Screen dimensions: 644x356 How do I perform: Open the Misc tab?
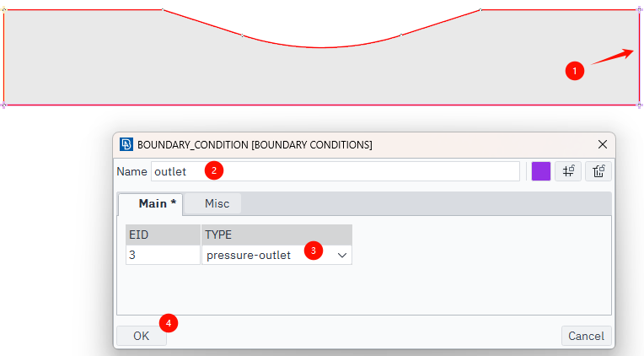click(217, 203)
